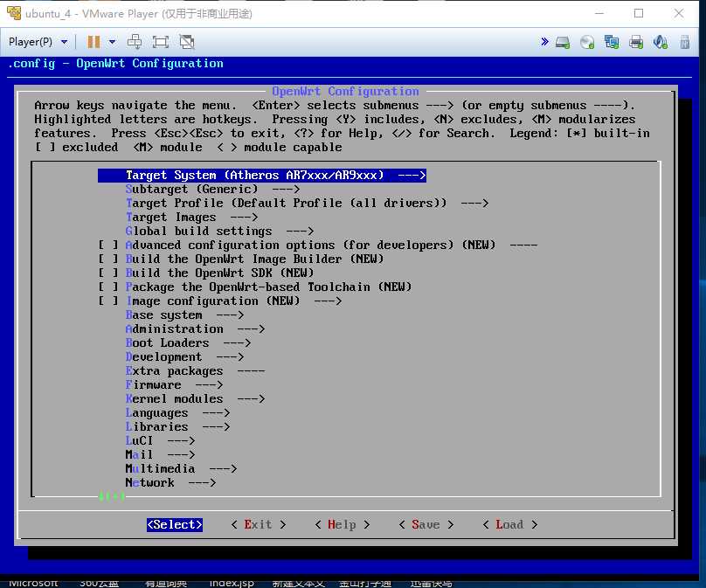
Task: Click the CD/DVD drive device icon
Action: point(587,42)
